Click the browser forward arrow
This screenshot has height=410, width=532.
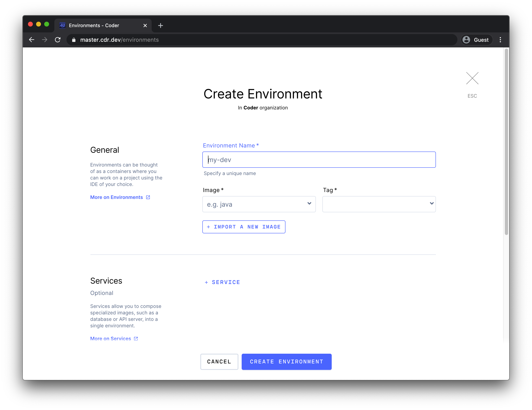pos(45,40)
